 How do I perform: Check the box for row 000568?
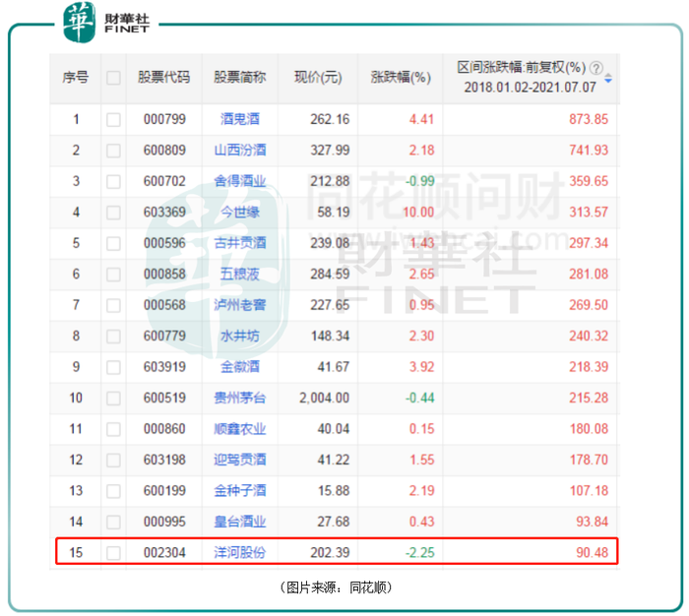[x=113, y=305]
